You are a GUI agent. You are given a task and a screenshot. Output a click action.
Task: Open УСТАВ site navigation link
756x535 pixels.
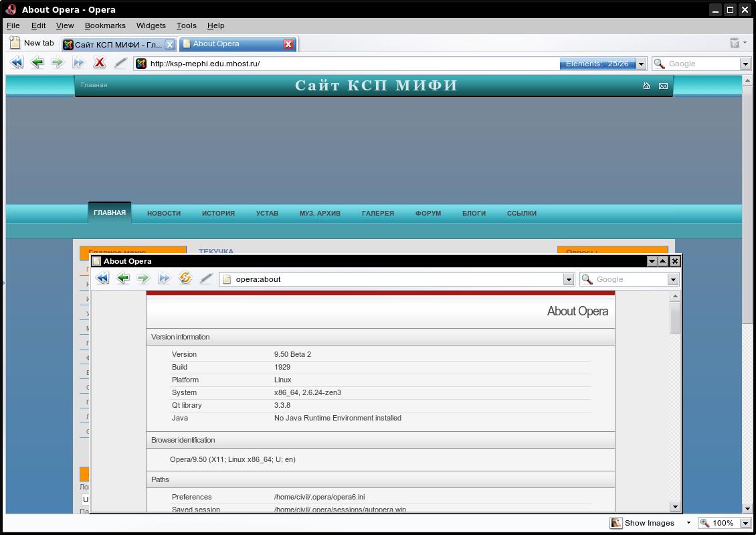pyautogui.click(x=267, y=213)
